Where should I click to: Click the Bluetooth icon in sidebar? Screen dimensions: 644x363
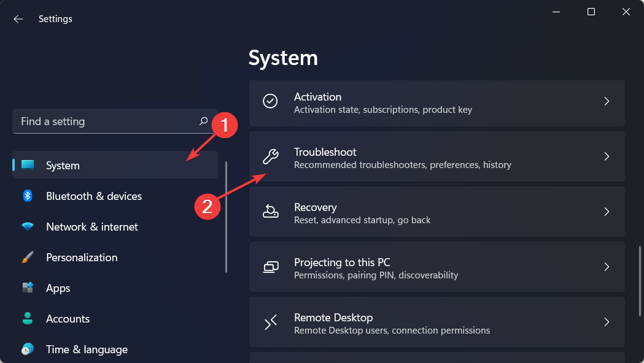(x=28, y=196)
